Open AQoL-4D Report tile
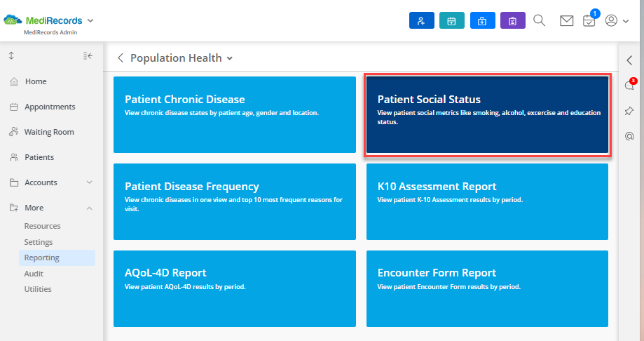The width and height of the screenshot is (644, 341). pyautogui.click(x=235, y=289)
